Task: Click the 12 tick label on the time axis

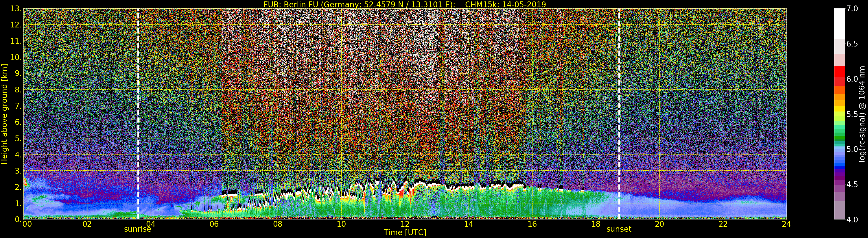Action: click(405, 224)
